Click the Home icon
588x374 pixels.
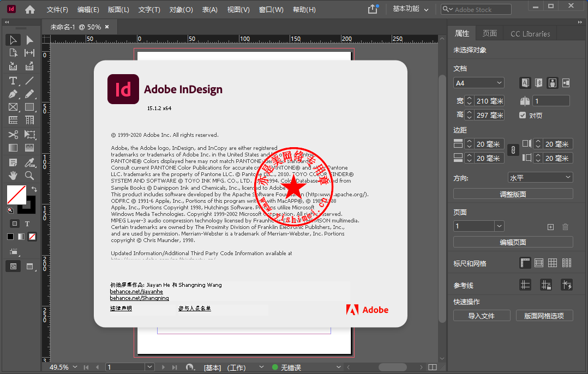coord(30,10)
